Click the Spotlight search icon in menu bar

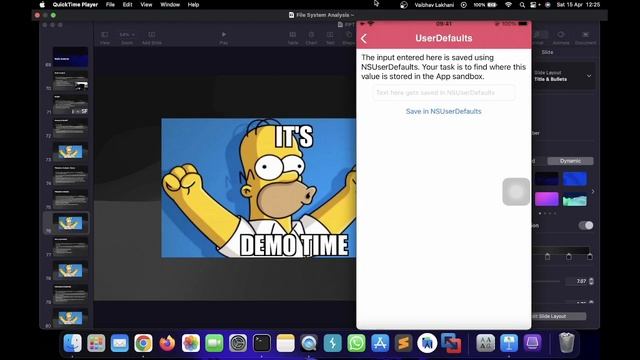tap(522, 5)
